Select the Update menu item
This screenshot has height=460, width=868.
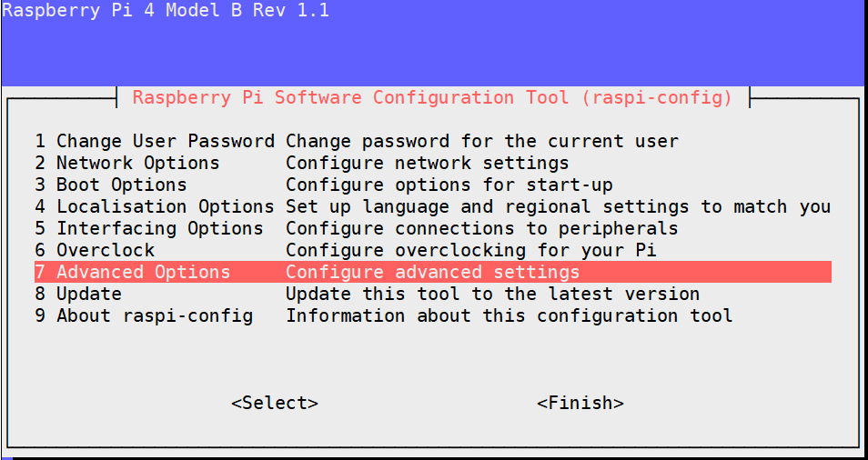[78, 294]
